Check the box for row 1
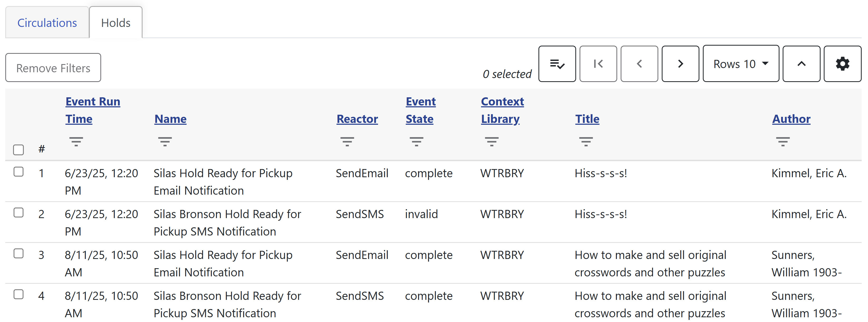This screenshot has width=868, height=322. (18, 172)
